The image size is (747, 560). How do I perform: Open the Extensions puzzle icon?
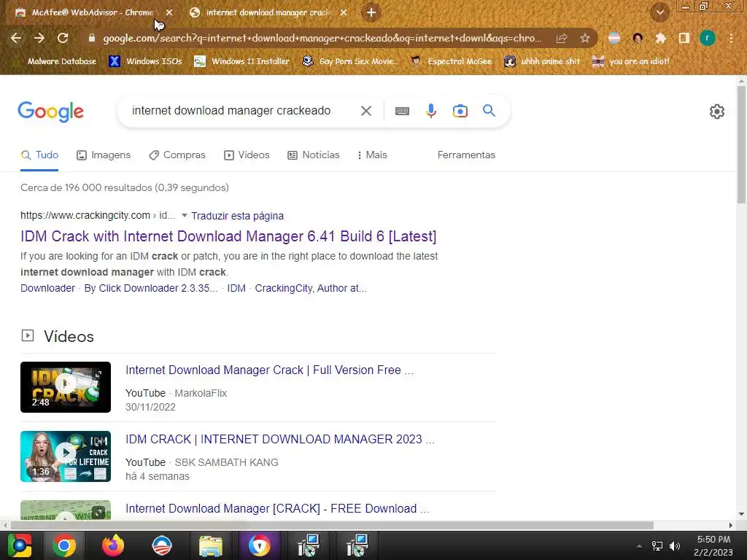[x=660, y=38]
